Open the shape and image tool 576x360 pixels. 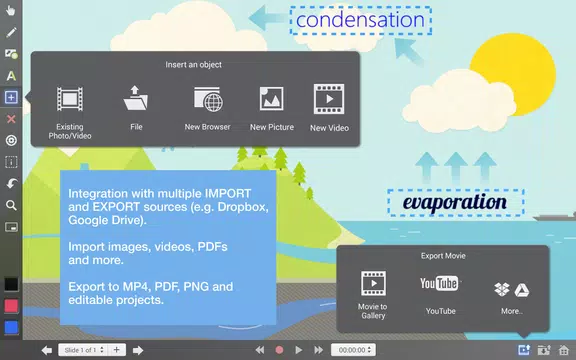pos(11,54)
